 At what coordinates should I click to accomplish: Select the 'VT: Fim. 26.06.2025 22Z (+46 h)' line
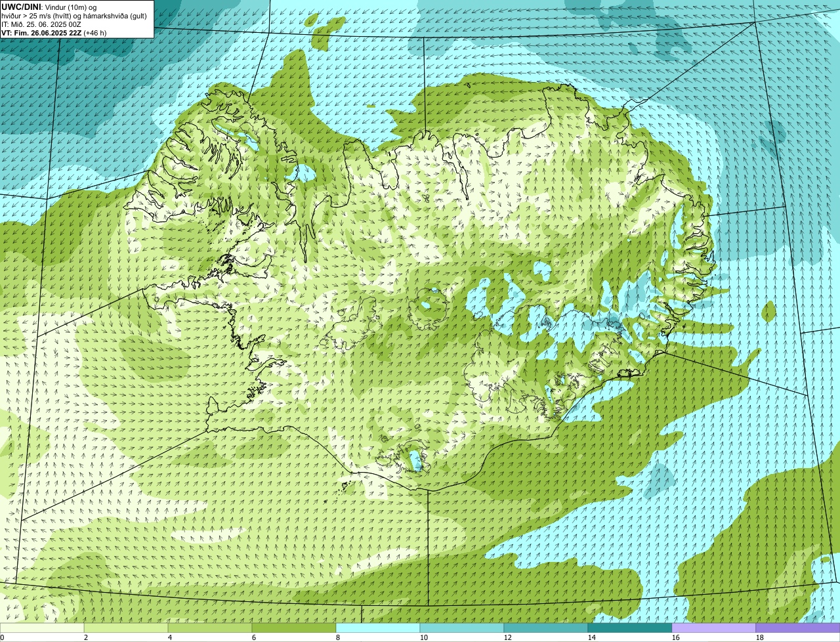(x=54, y=32)
